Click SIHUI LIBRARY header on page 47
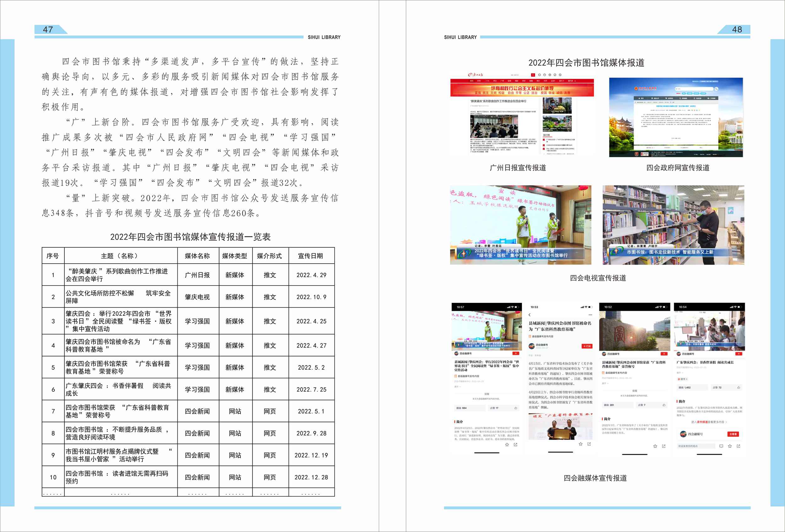Viewport: 785px width, 532px height. [324, 37]
